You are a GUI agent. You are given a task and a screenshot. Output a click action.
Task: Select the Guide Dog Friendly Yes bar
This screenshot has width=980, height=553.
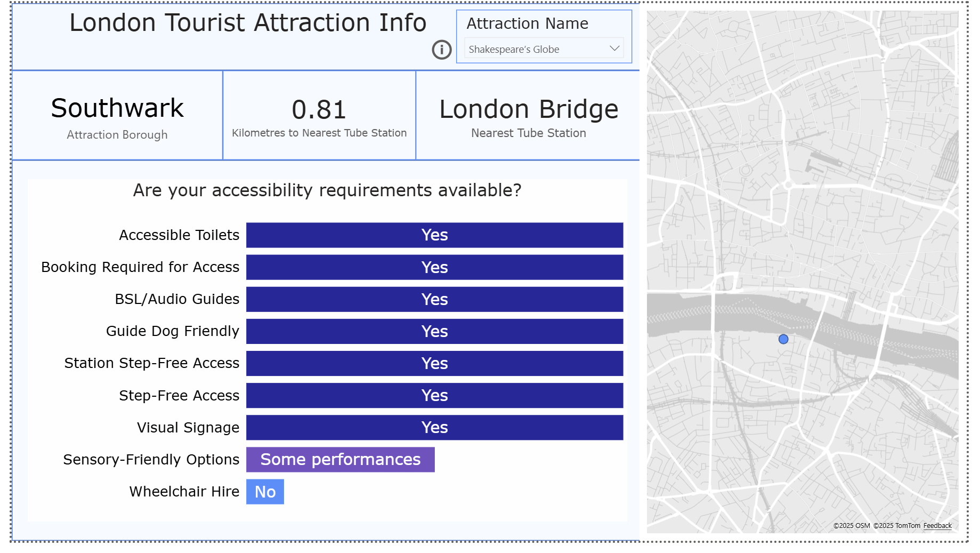click(x=434, y=331)
